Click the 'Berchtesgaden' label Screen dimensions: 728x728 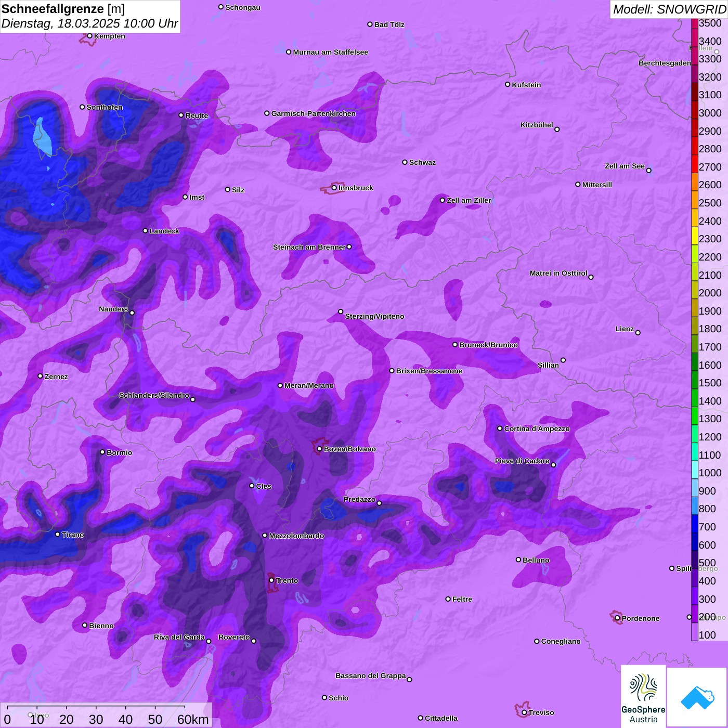[665, 63]
